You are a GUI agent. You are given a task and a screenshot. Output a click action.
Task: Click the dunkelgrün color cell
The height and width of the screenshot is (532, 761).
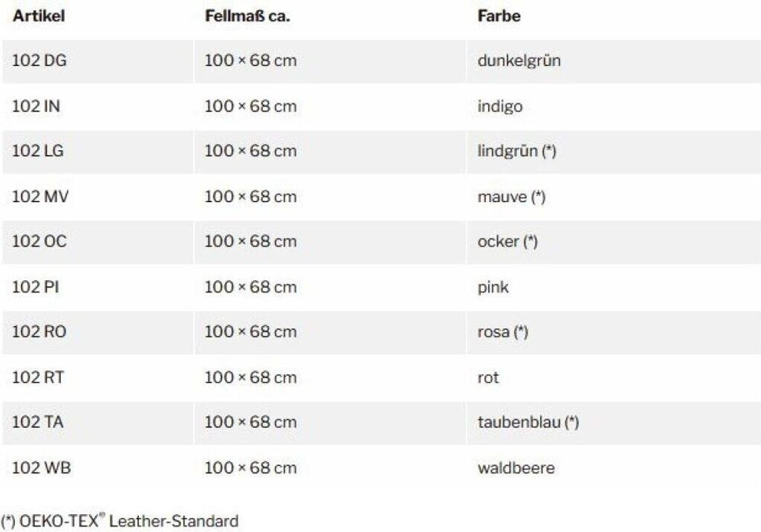click(x=519, y=61)
